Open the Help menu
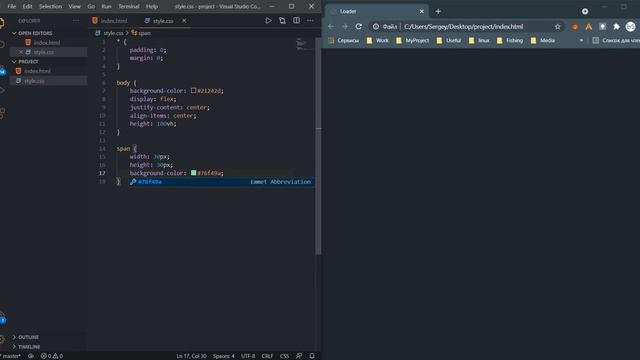The image size is (640, 360). 152,7
